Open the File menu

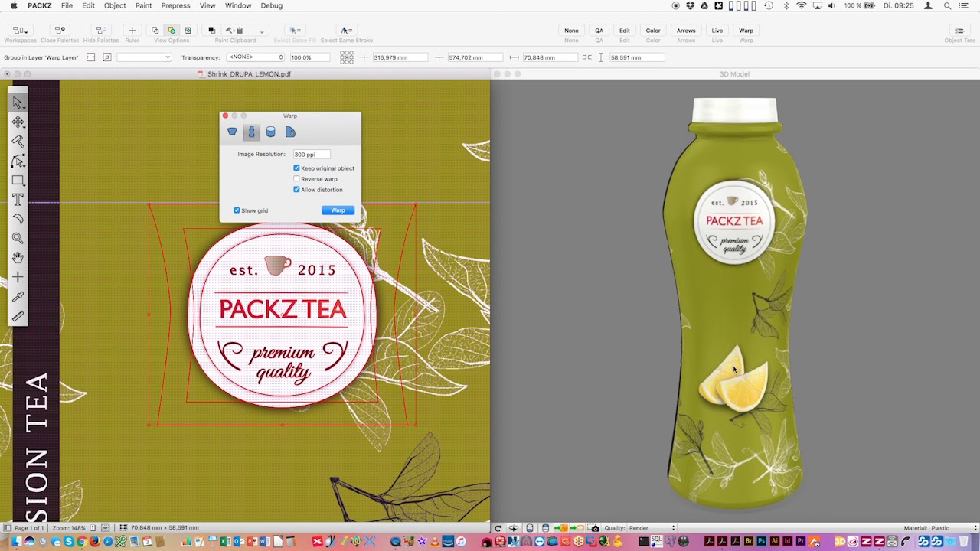(x=67, y=5)
